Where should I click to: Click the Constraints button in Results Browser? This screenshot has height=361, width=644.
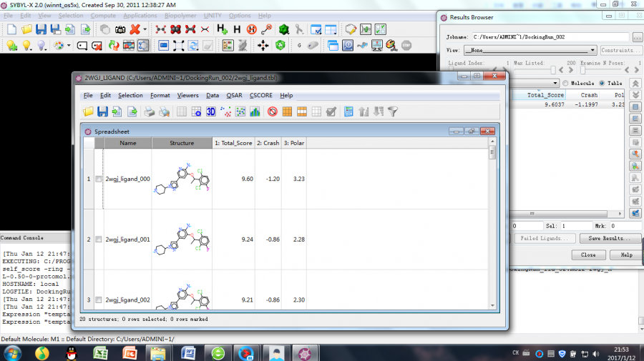point(620,50)
